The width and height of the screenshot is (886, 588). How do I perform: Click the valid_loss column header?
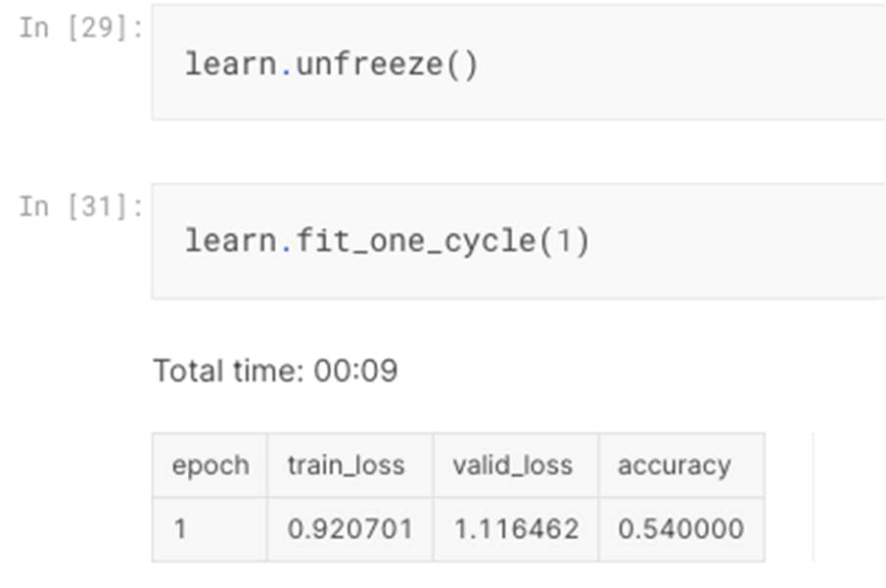[x=512, y=465]
